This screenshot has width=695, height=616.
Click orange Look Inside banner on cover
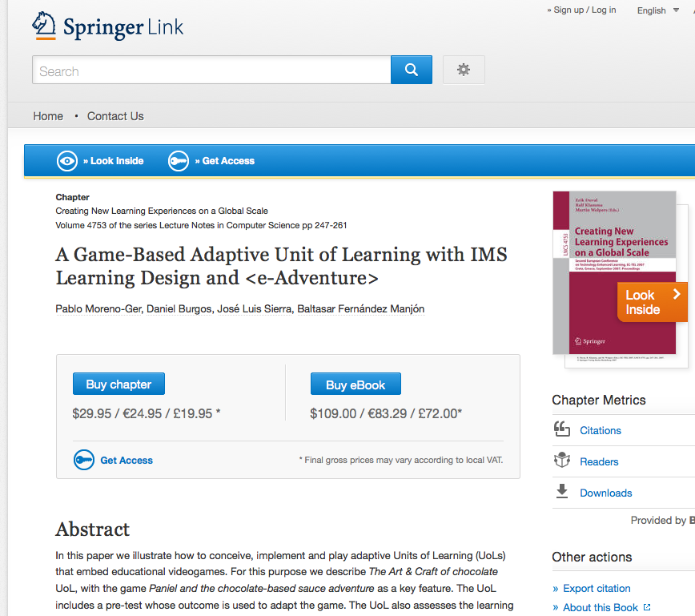pos(652,302)
